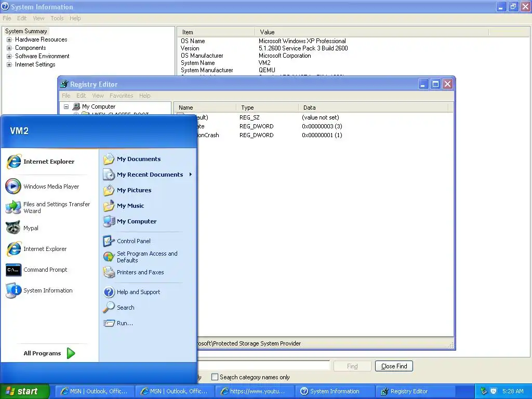Launch System Information from Start menu
Viewport: 532px width, 399px height.
(39, 290)
